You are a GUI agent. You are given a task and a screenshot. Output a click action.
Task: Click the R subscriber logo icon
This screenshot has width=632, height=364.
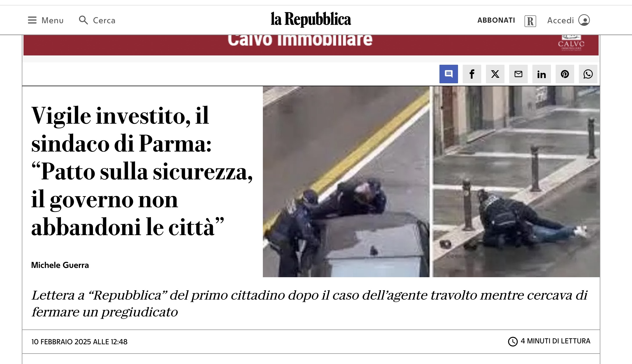530,21
